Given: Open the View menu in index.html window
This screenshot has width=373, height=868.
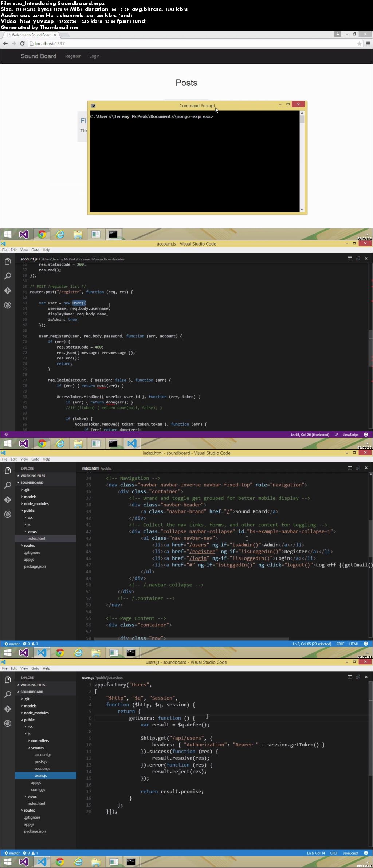Looking at the screenshot, I should [x=24, y=459].
